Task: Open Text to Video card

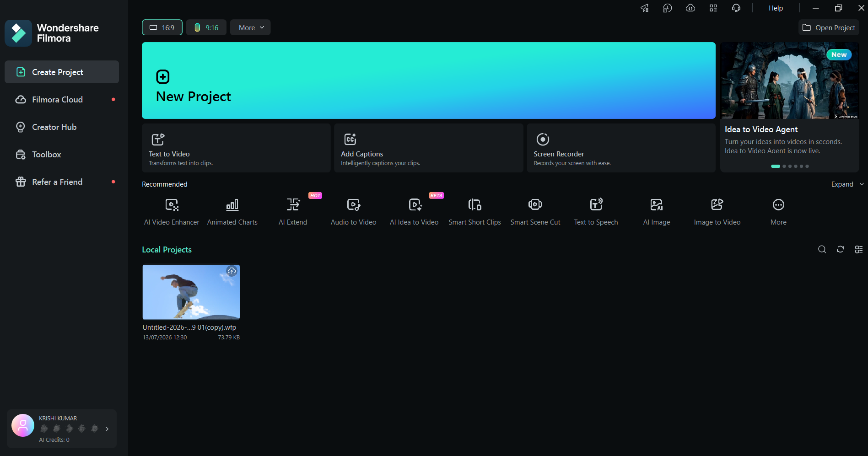Action: (236, 148)
